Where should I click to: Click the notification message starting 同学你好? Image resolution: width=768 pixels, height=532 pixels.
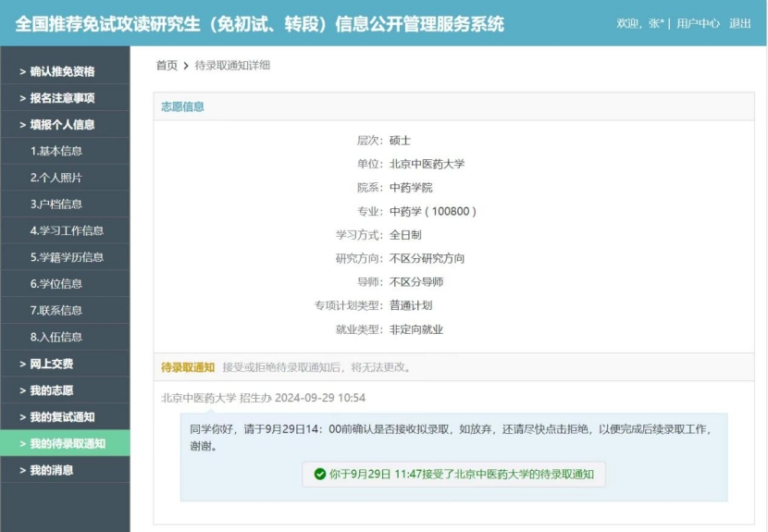pyautogui.click(x=451, y=438)
